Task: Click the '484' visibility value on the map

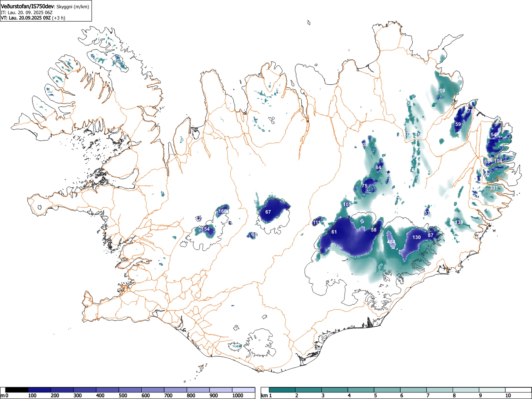Action: point(391,242)
